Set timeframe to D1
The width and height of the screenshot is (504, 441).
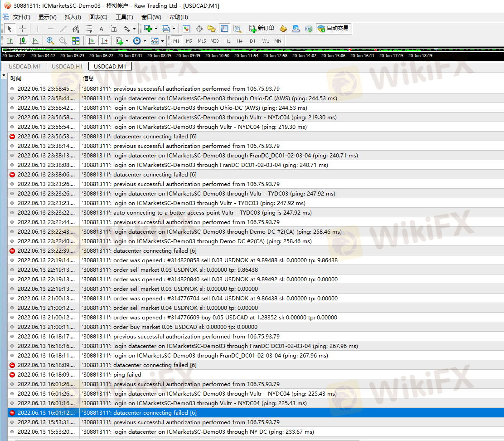point(252,41)
